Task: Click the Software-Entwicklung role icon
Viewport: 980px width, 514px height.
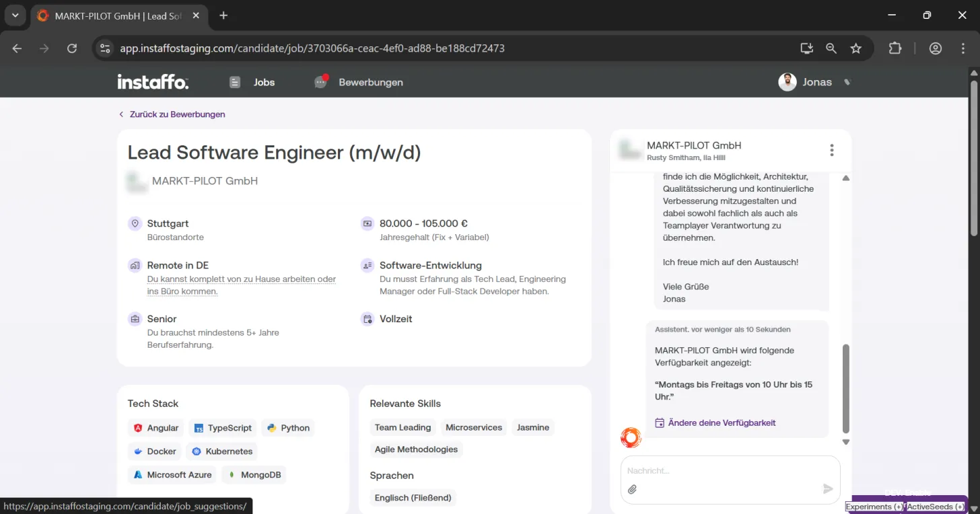Action: coord(367,265)
